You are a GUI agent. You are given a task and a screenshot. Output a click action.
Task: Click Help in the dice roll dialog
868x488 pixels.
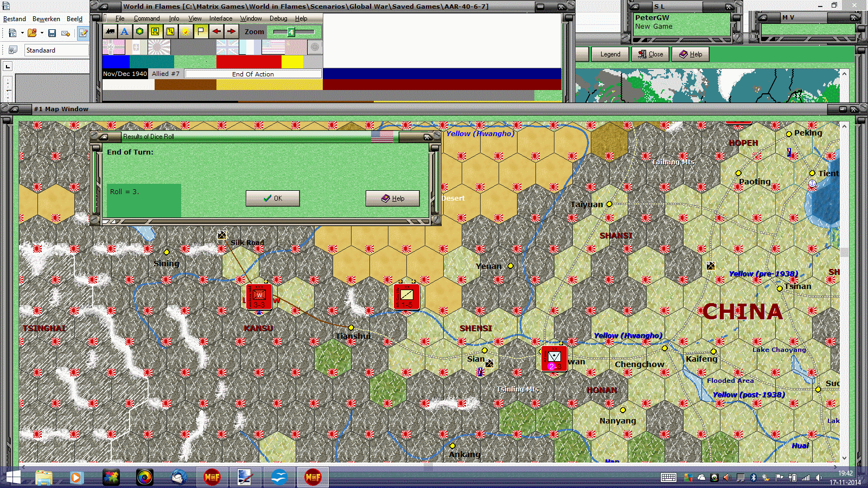pyautogui.click(x=393, y=198)
